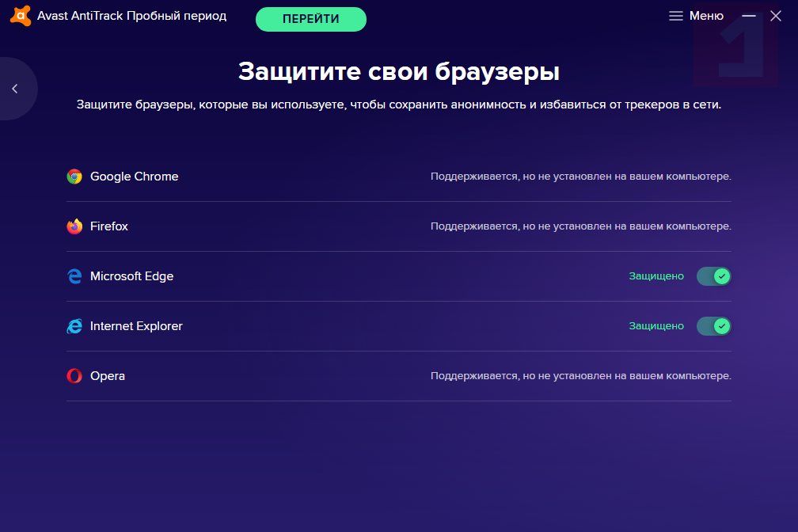Disable protection toggle for Microsoft Edge
The image size is (798, 532).
tap(713, 276)
